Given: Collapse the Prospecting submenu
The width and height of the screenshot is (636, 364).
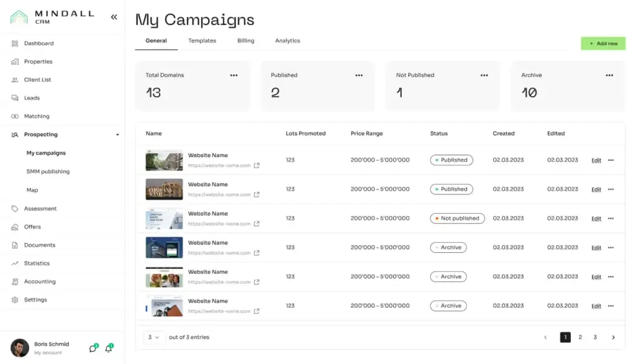Looking at the screenshot, I should coord(117,135).
